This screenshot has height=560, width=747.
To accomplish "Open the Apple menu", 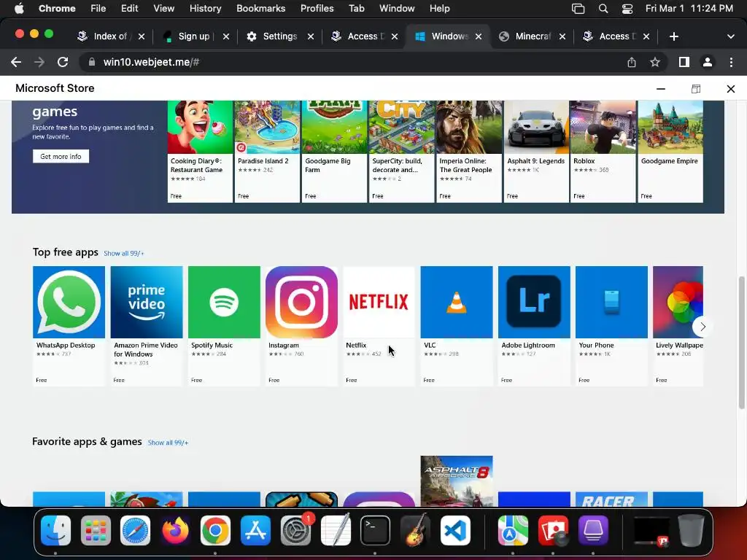I will pyautogui.click(x=19, y=8).
